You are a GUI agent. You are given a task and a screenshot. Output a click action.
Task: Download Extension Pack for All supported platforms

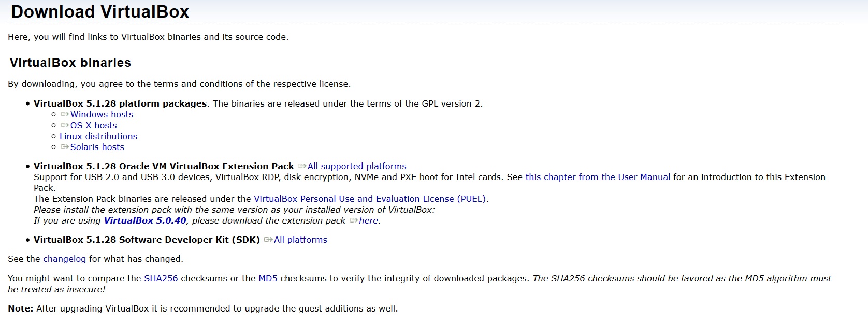point(357,166)
